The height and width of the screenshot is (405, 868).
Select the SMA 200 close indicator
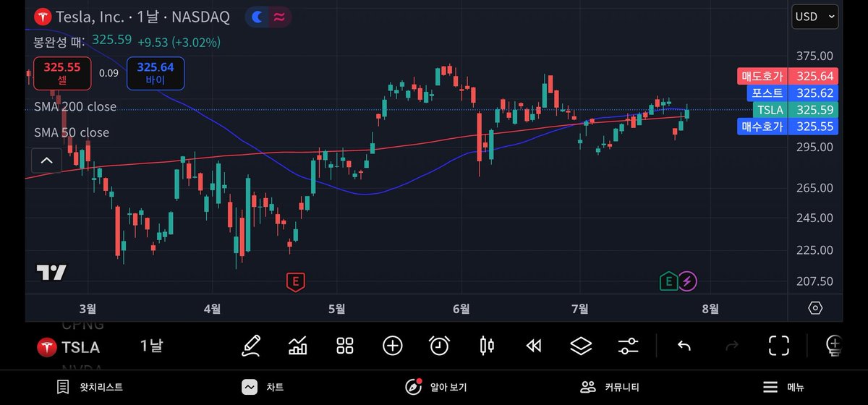pos(75,107)
